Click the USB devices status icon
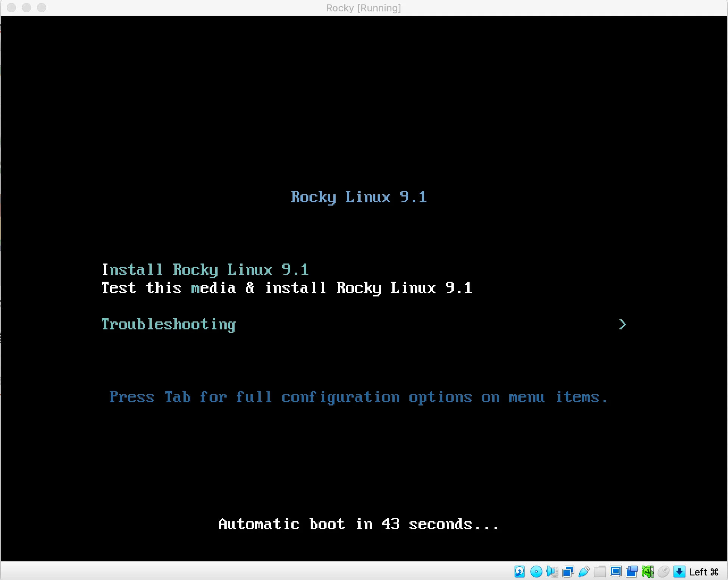 click(x=584, y=571)
